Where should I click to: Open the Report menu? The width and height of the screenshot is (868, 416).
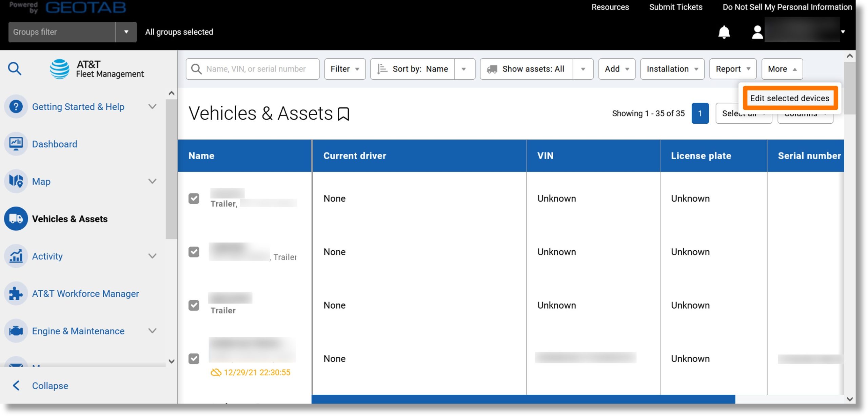coord(732,68)
